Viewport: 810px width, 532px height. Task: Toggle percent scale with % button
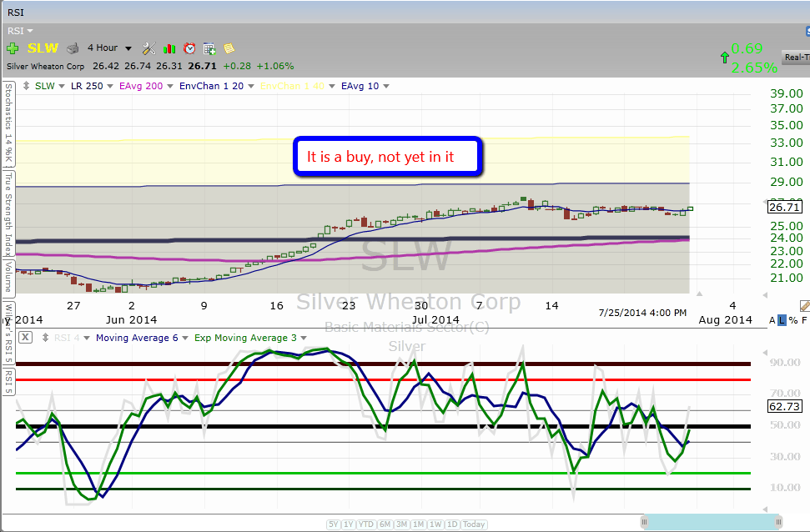pyautogui.click(x=792, y=320)
